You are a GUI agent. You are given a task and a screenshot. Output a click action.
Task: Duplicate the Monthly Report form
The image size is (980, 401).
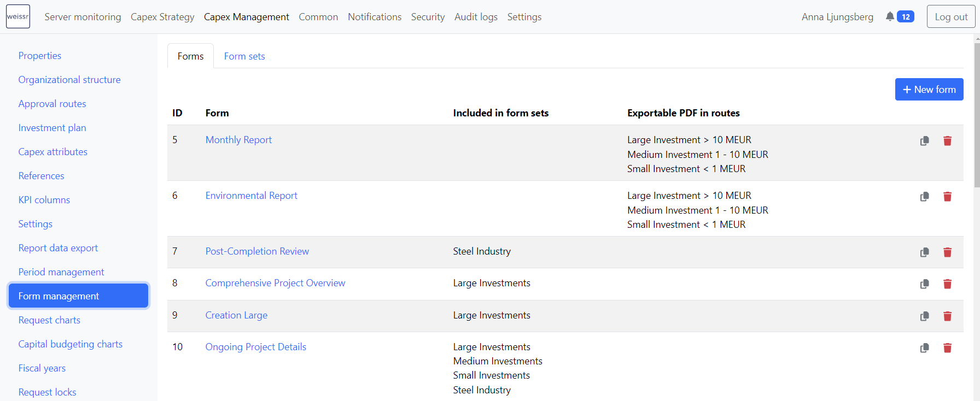924,141
